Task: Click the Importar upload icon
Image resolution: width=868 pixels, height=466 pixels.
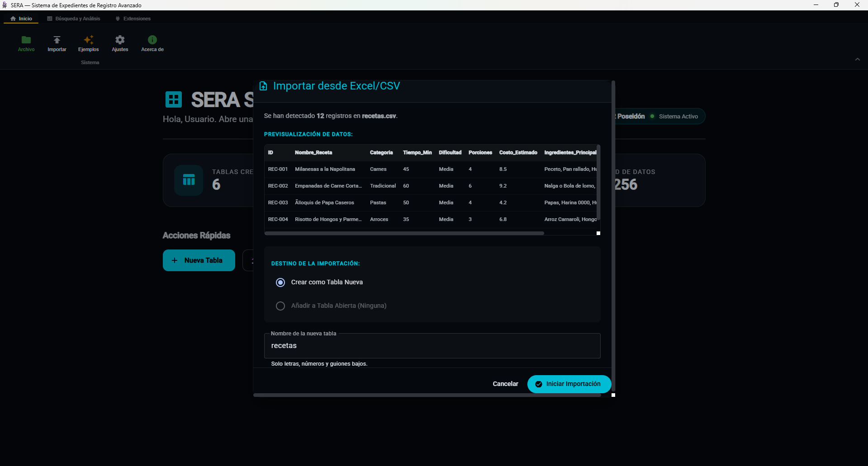Action: tap(57, 40)
